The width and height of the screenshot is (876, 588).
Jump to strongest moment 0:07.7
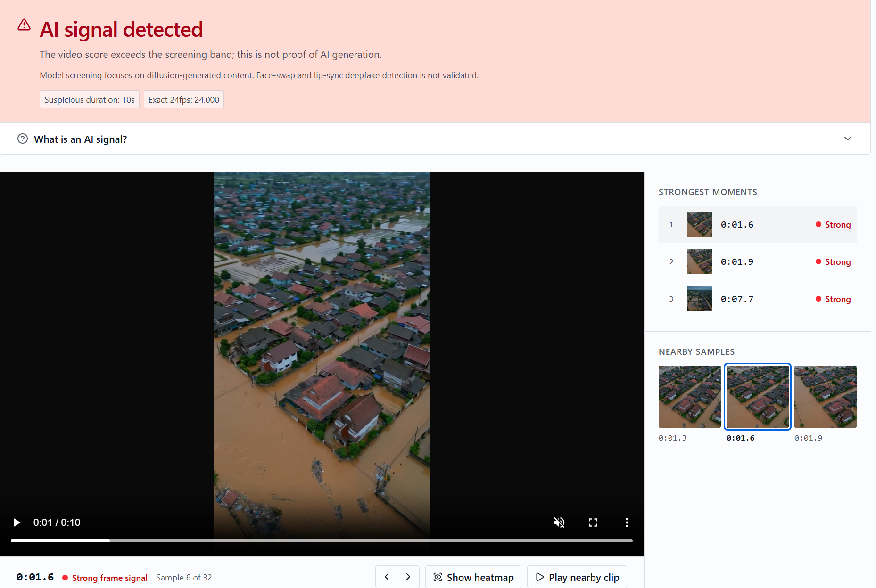(758, 299)
